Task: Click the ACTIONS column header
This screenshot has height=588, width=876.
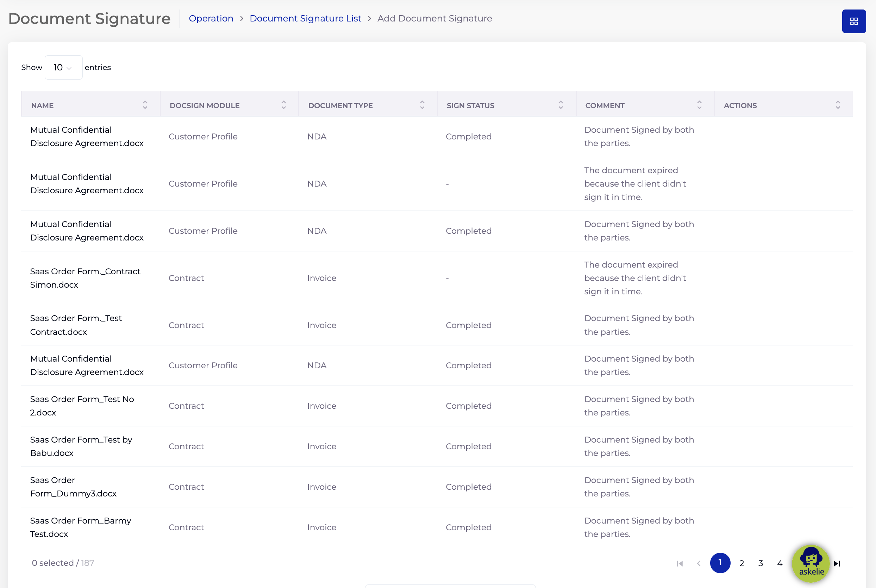Action: click(x=783, y=104)
